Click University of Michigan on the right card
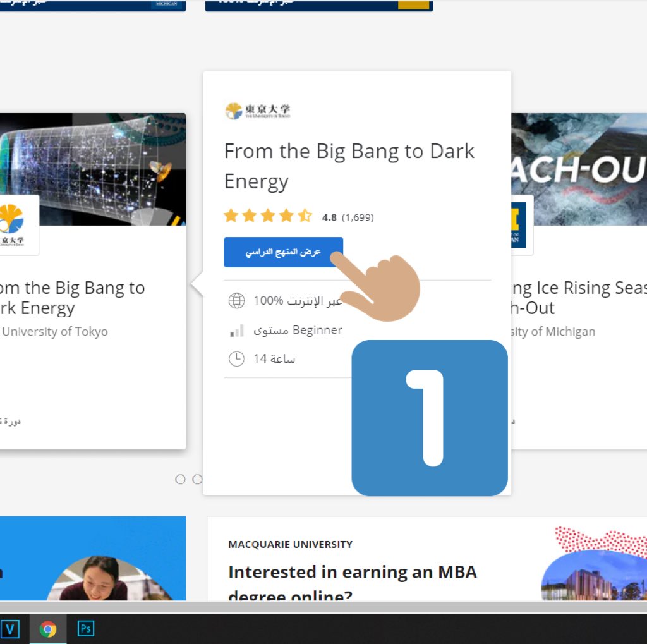The width and height of the screenshot is (647, 644). pos(553,332)
